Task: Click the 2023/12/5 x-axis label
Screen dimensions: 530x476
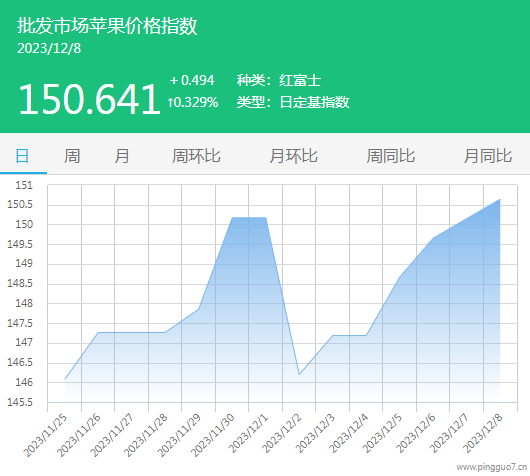Action: pos(382,433)
